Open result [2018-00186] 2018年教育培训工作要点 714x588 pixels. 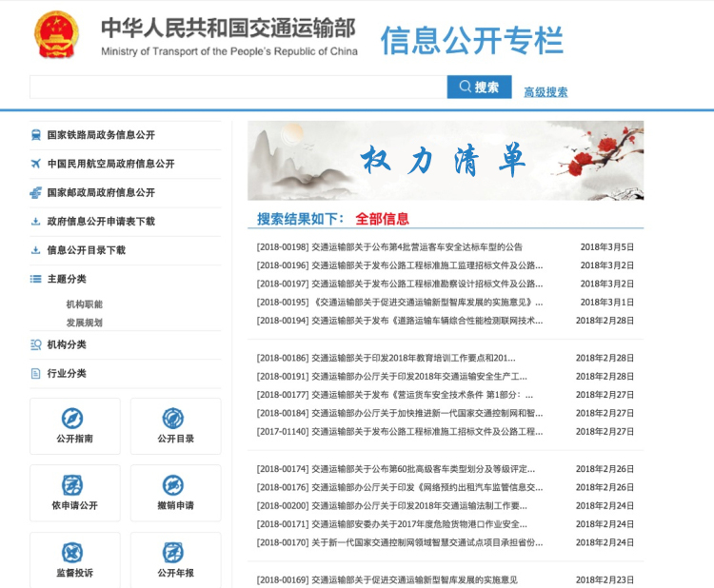click(x=386, y=358)
